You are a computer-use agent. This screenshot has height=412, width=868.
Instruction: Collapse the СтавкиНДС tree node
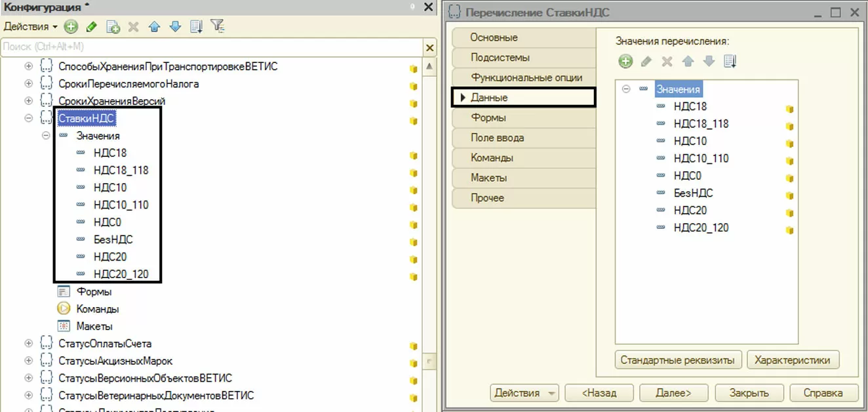tap(28, 118)
